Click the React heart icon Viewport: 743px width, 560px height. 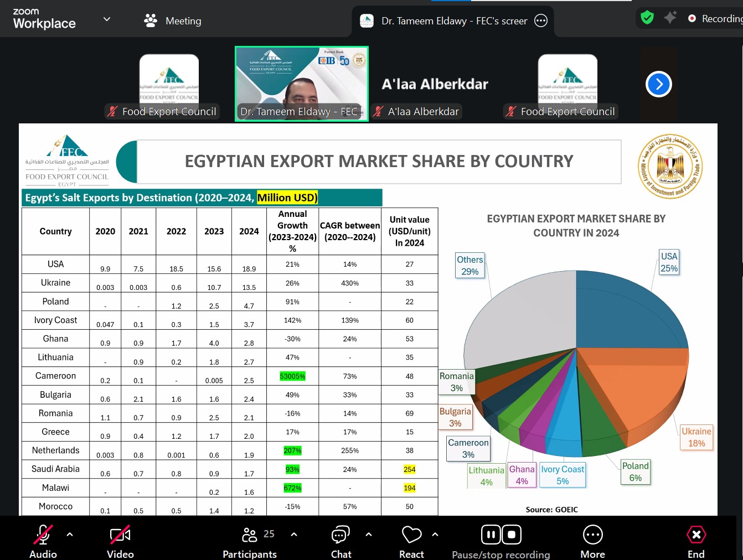[x=411, y=535]
